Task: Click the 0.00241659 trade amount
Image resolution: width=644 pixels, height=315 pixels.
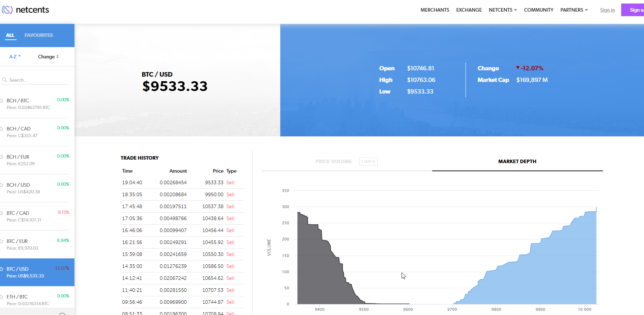Action: click(173, 254)
